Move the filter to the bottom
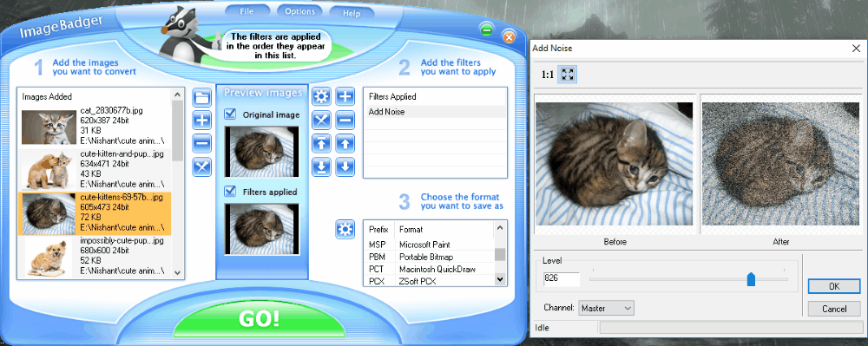The width and height of the screenshot is (868, 346). pyautogui.click(x=322, y=166)
